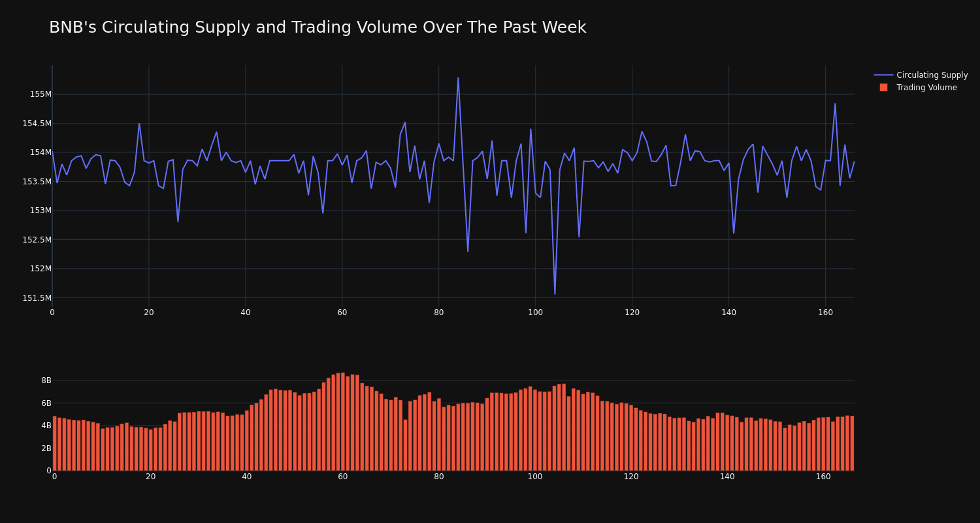This screenshot has height=523, width=980.
Task: Click the 6B label on volume axis
Action: 46,403
